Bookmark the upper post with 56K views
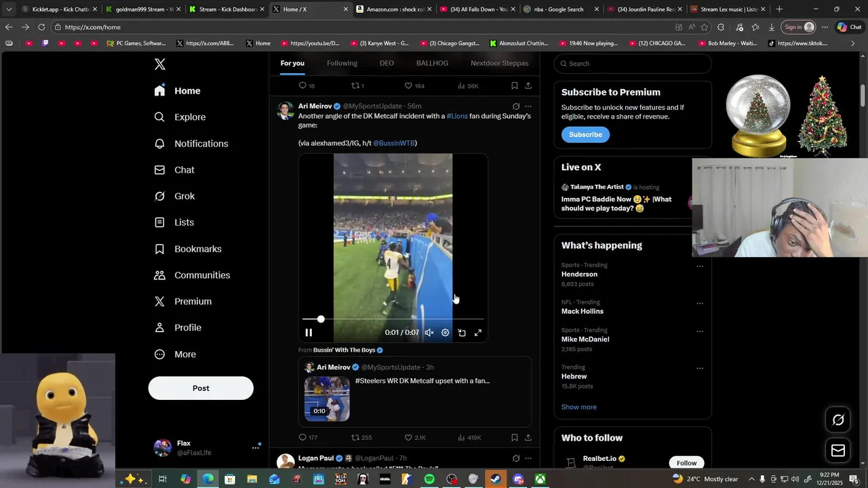868x488 pixels. 515,86
